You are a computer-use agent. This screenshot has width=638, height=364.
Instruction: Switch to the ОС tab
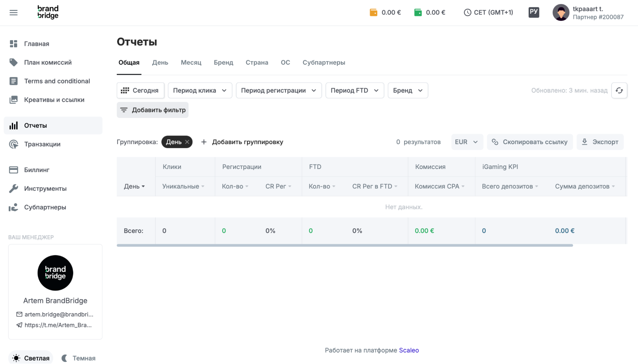(x=285, y=62)
